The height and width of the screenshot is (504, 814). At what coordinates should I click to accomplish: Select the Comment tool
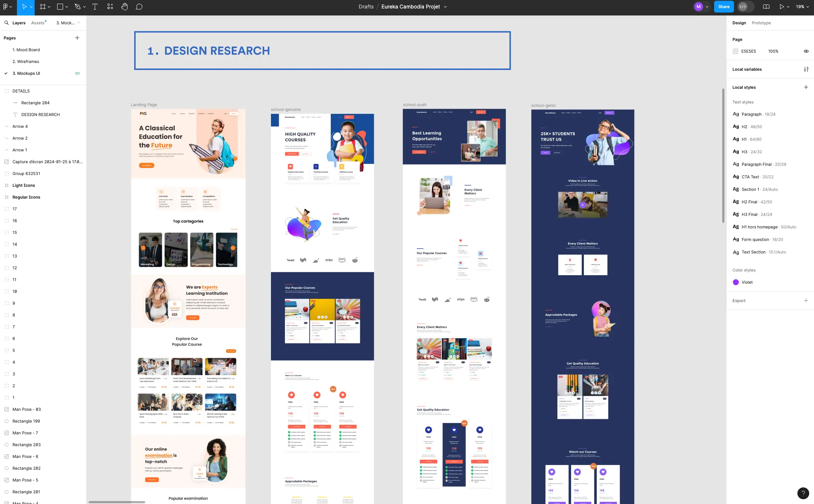[139, 7]
